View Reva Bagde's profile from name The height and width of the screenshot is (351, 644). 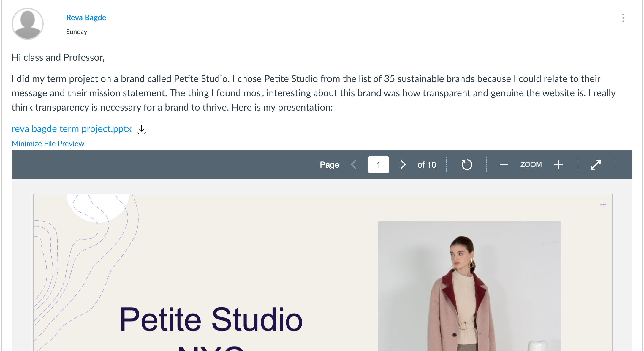point(86,18)
